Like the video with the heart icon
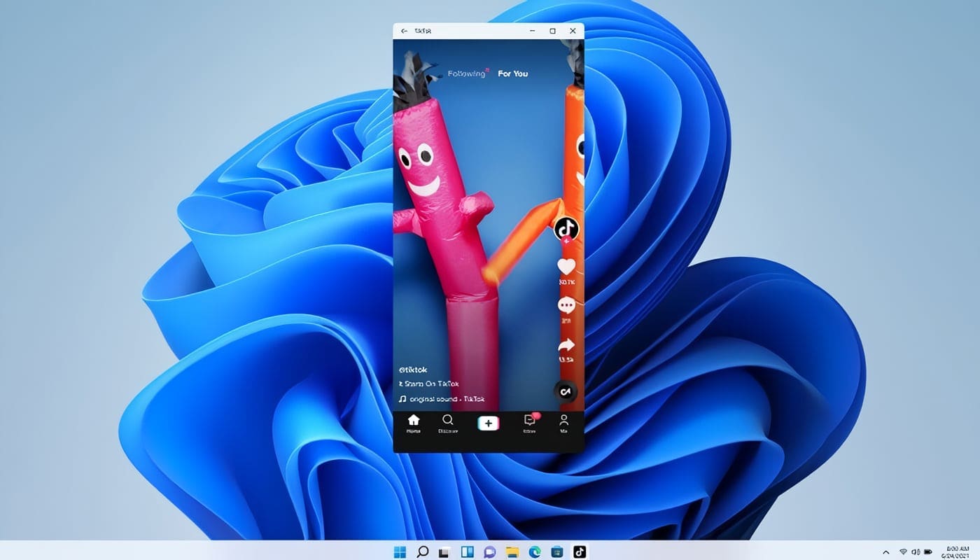The width and height of the screenshot is (980, 560). click(x=566, y=266)
